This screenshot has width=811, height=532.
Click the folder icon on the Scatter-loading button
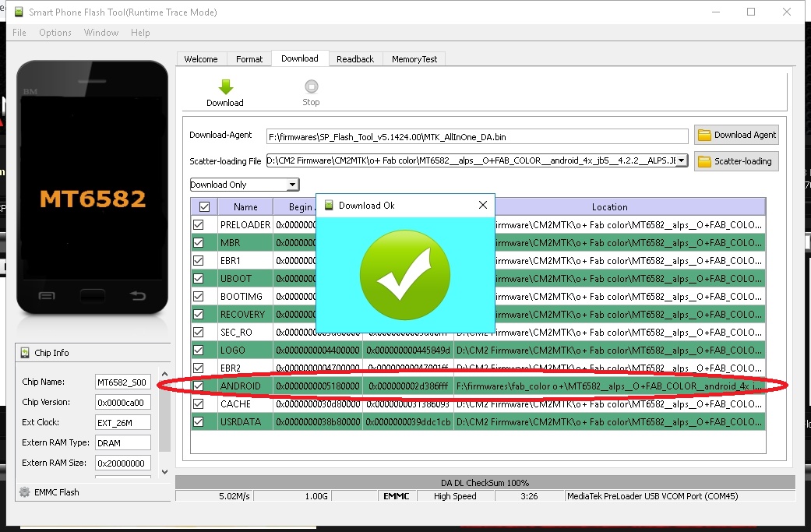[704, 161]
